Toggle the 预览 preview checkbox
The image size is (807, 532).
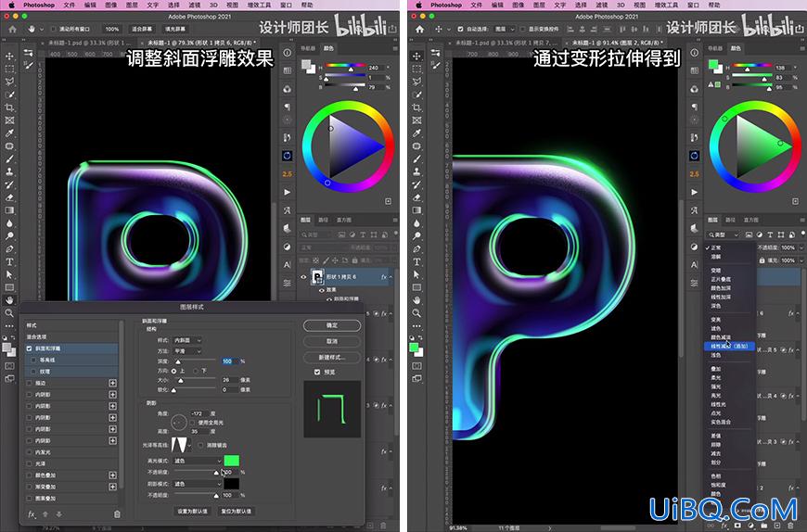pos(317,372)
